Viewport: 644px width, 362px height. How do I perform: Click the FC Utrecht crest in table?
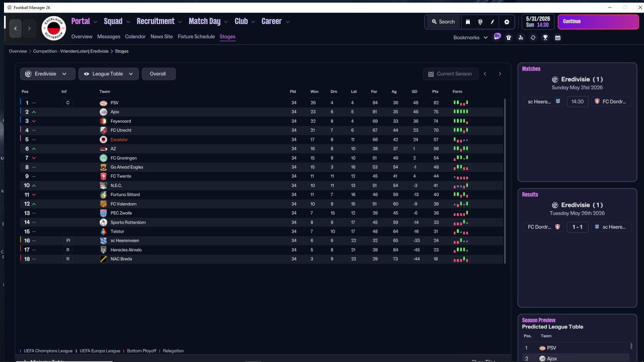[x=103, y=130]
